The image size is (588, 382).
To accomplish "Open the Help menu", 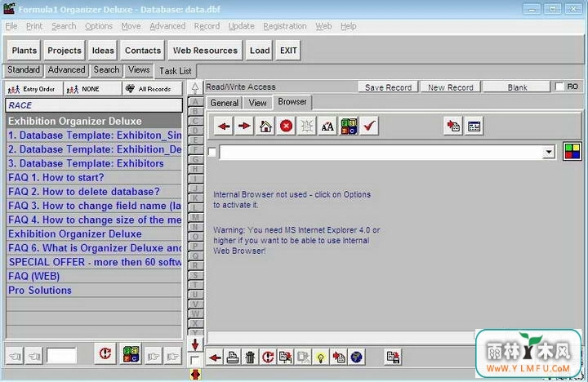I will (x=349, y=26).
